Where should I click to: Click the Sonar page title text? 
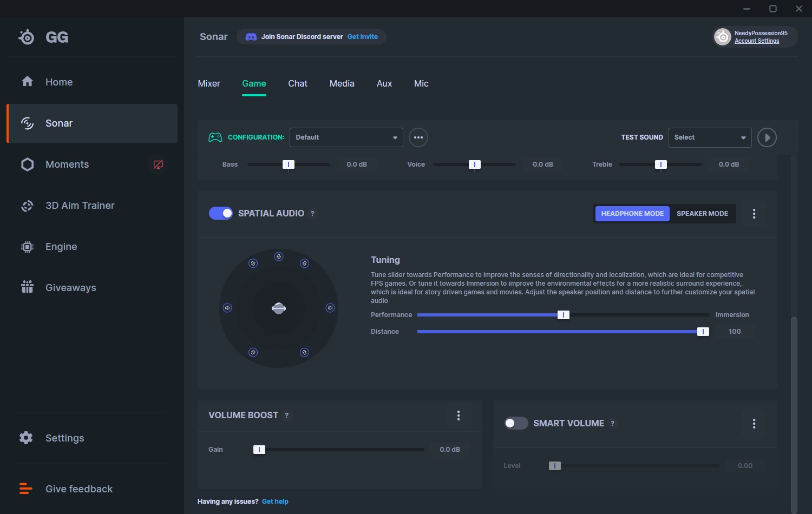[x=214, y=37]
